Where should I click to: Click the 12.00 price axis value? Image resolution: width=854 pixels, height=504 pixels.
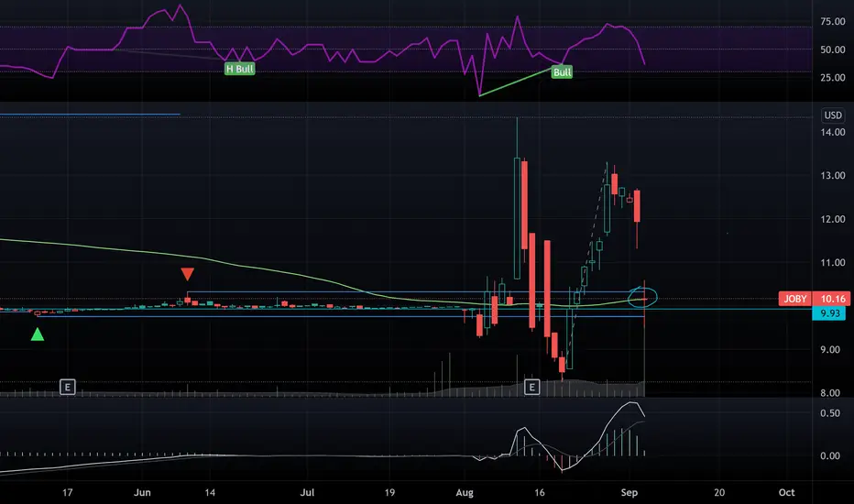coord(833,219)
